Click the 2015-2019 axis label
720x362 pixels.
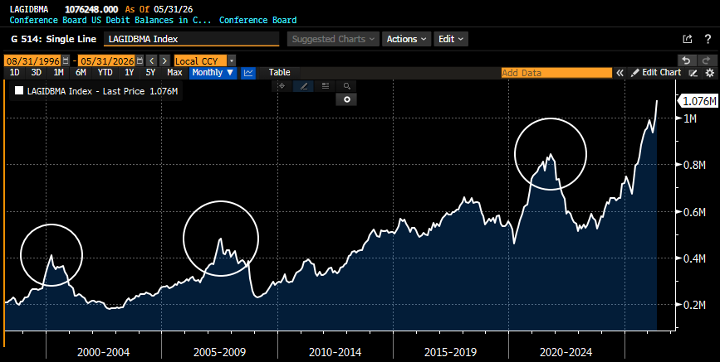click(x=450, y=352)
